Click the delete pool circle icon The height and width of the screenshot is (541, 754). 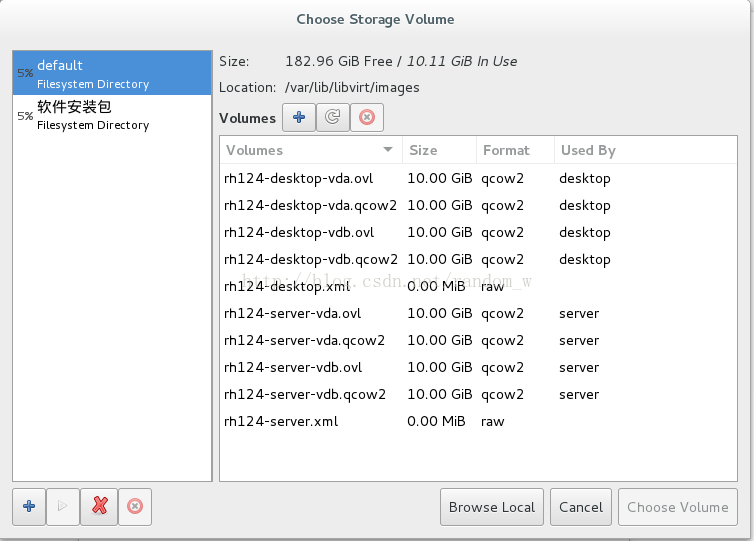[x=135, y=506]
